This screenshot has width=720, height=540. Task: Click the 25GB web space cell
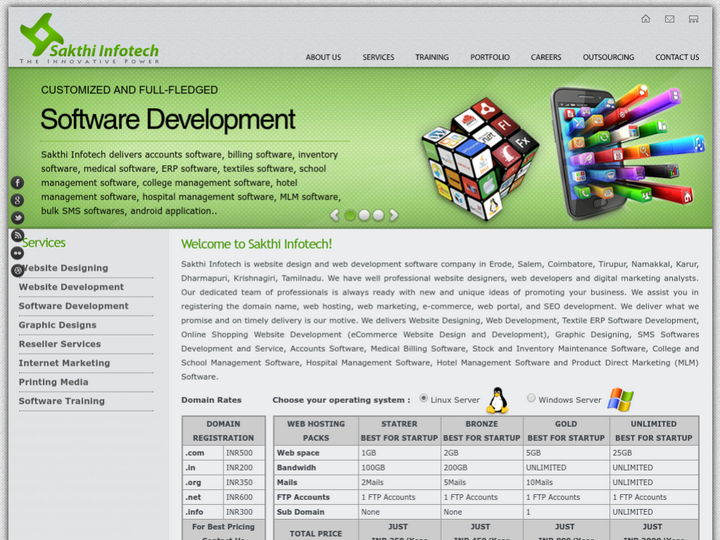[x=654, y=453]
